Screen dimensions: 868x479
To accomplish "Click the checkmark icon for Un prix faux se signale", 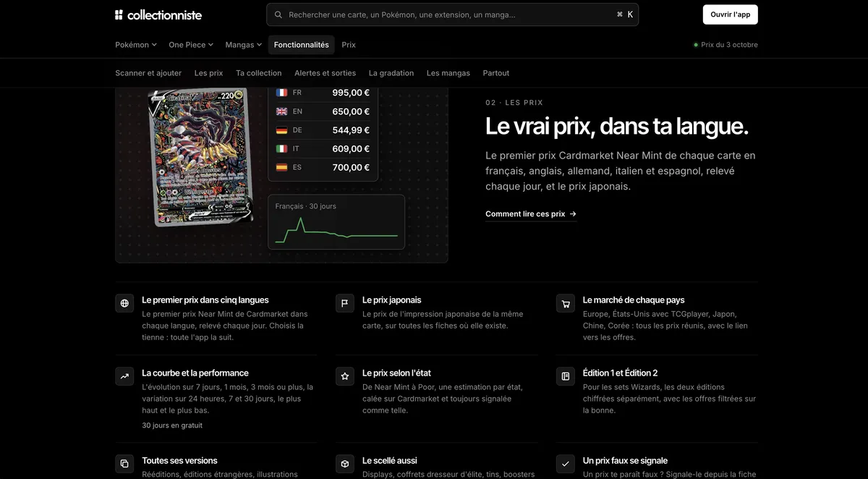I will [566, 464].
